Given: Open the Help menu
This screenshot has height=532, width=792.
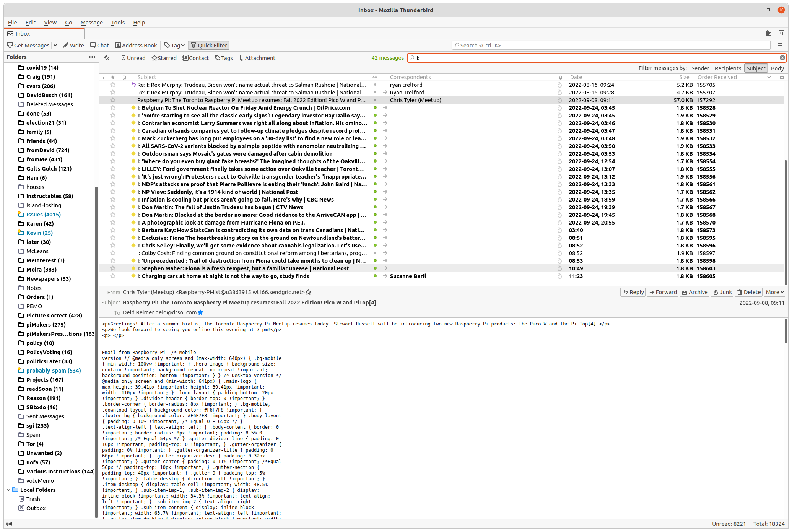Looking at the screenshot, I should (139, 23).
